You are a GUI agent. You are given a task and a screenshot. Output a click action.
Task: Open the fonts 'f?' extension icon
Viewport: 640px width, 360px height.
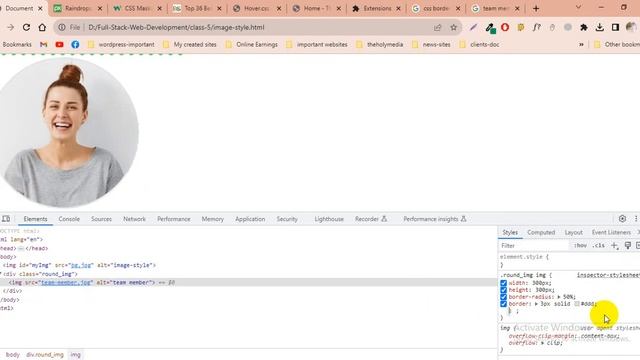(x=536, y=27)
